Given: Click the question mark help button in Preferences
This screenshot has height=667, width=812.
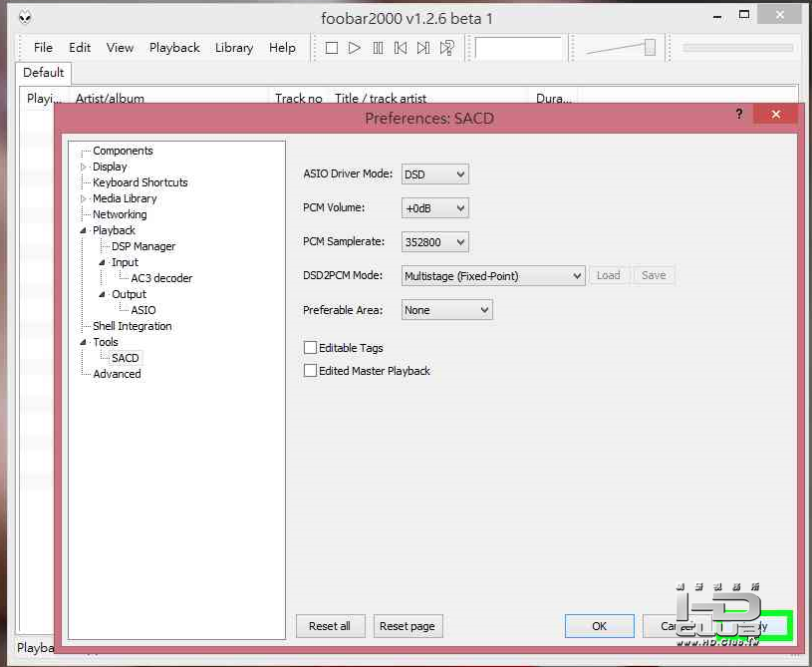Looking at the screenshot, I should [739, 114].
